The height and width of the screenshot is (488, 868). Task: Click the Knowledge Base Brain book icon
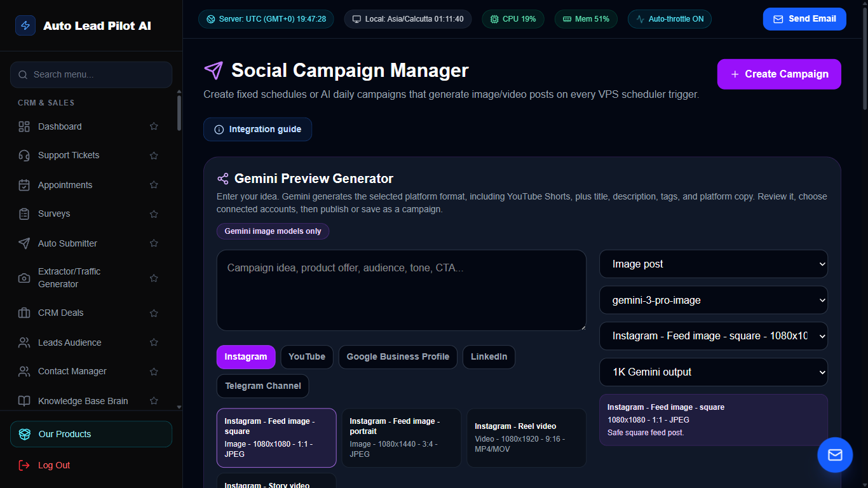click(24, 401)
